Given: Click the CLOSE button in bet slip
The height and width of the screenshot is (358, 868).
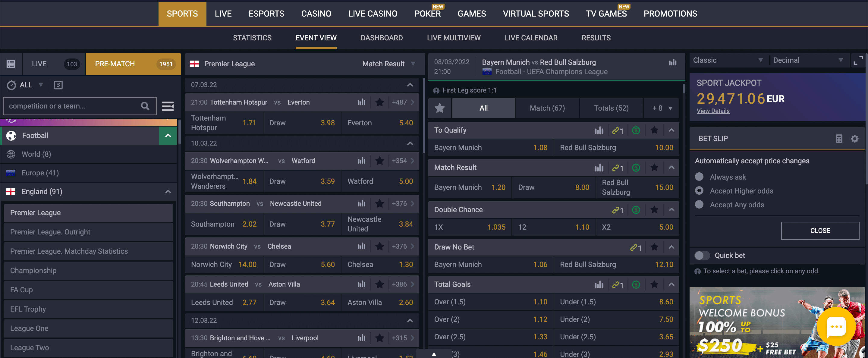Looking at the screenshot, I should (x=820, y=231).
